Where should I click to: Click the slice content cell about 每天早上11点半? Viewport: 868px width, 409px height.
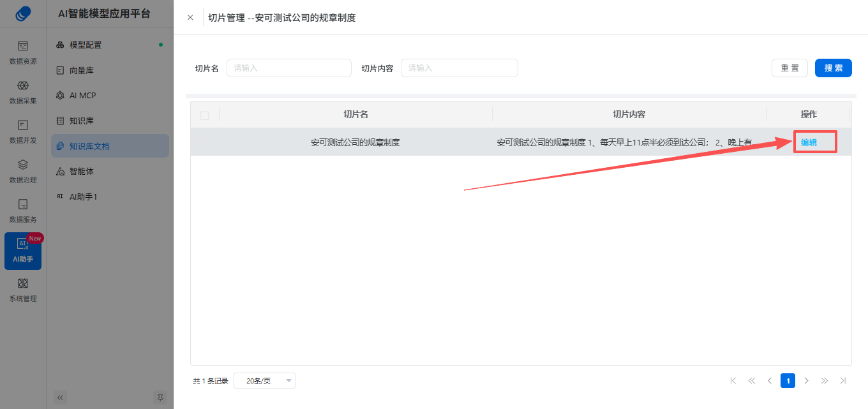tap(629, 142)
